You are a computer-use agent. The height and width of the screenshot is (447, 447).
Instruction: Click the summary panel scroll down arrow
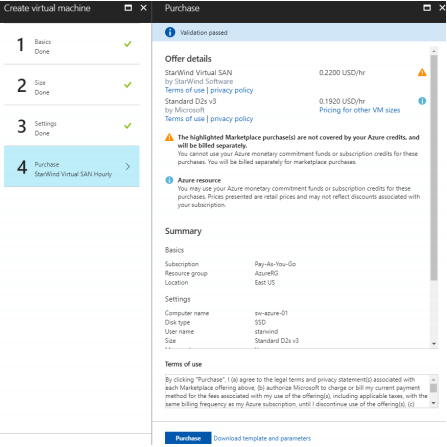[x=434, y=344]
